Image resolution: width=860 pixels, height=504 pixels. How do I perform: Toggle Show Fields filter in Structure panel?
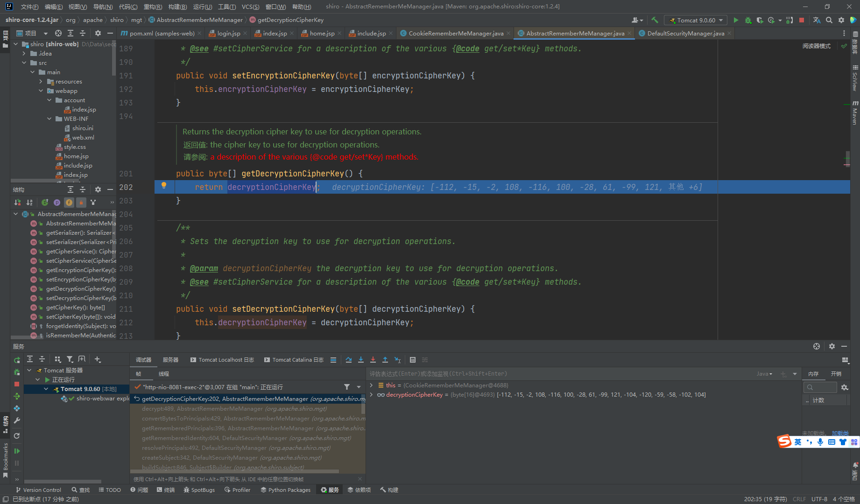[x=69, y=203]
